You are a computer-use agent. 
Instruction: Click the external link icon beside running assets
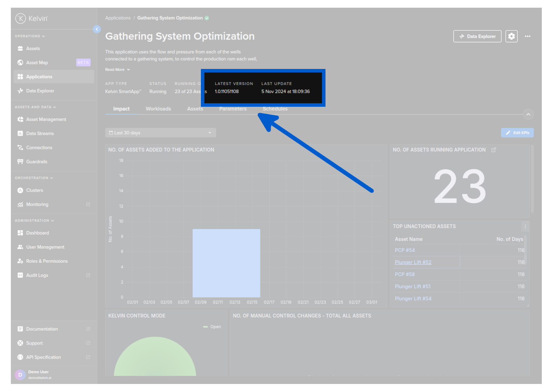493,150
